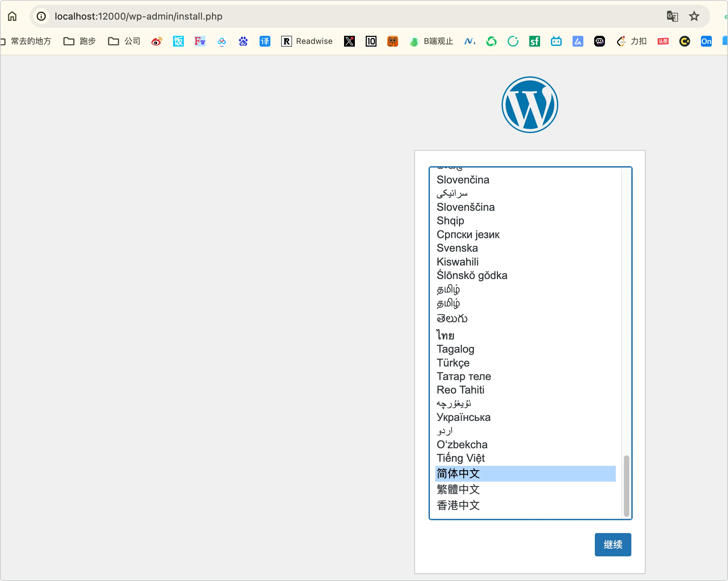This screenshot has height=581, width=728.
Task: Click the browser home icon
Action: tap(12, 16)
